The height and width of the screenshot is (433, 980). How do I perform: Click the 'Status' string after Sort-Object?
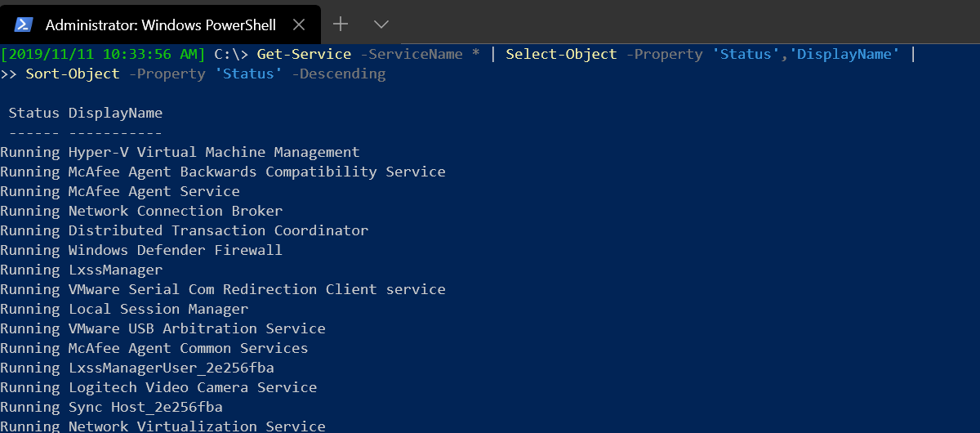point(248,74)
